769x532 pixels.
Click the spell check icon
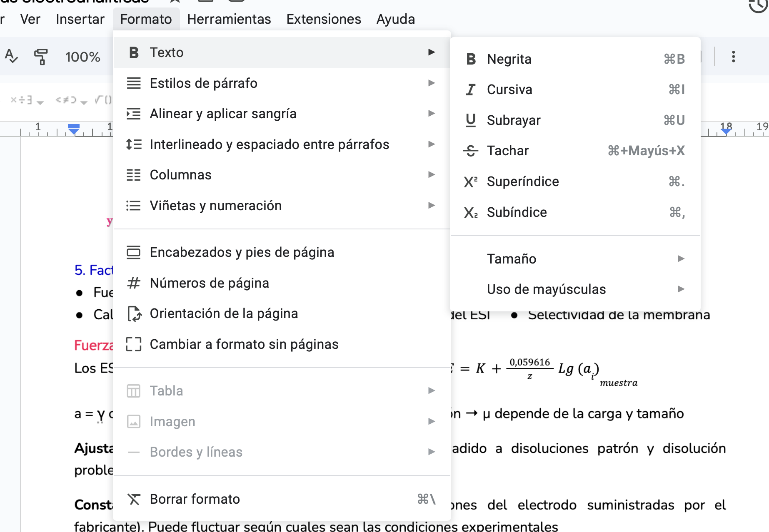click(11, 56)
